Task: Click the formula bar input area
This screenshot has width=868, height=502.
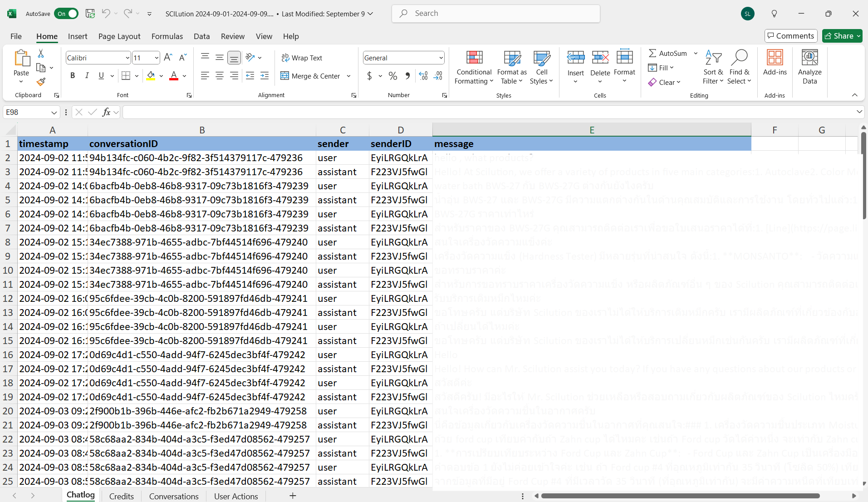Action: point(488,112)
